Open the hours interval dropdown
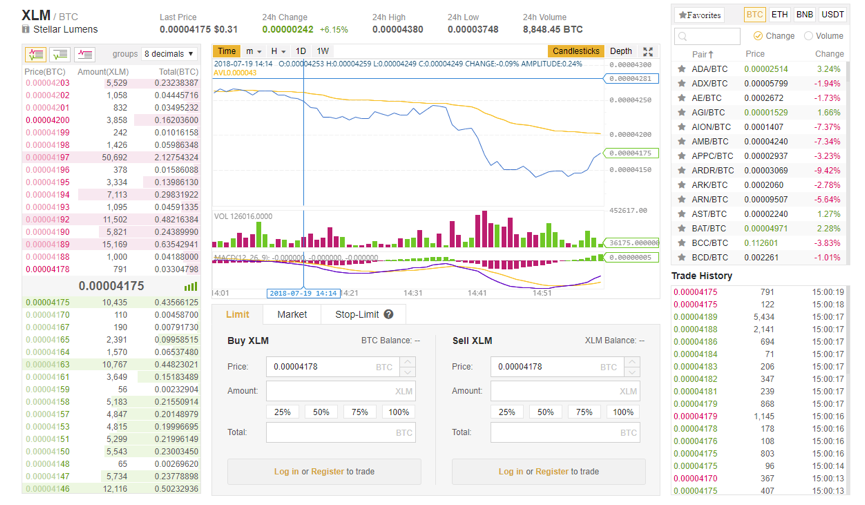 pyautogui.click(x=278, y=51)
